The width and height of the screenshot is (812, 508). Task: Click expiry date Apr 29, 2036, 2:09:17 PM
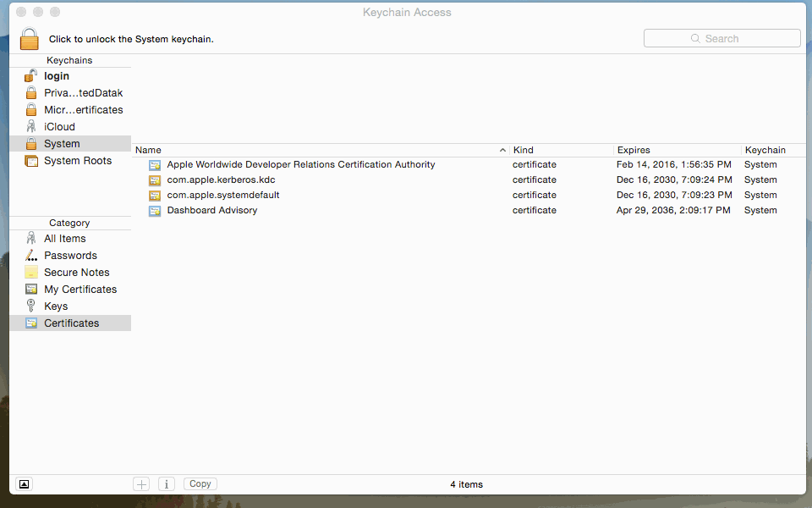[673, 210]
